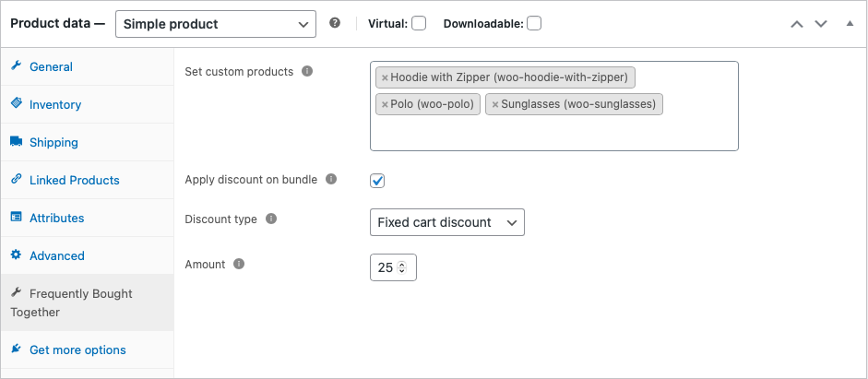
Task: Click the Amount field showing 25
Action: [x=393, y=267]
